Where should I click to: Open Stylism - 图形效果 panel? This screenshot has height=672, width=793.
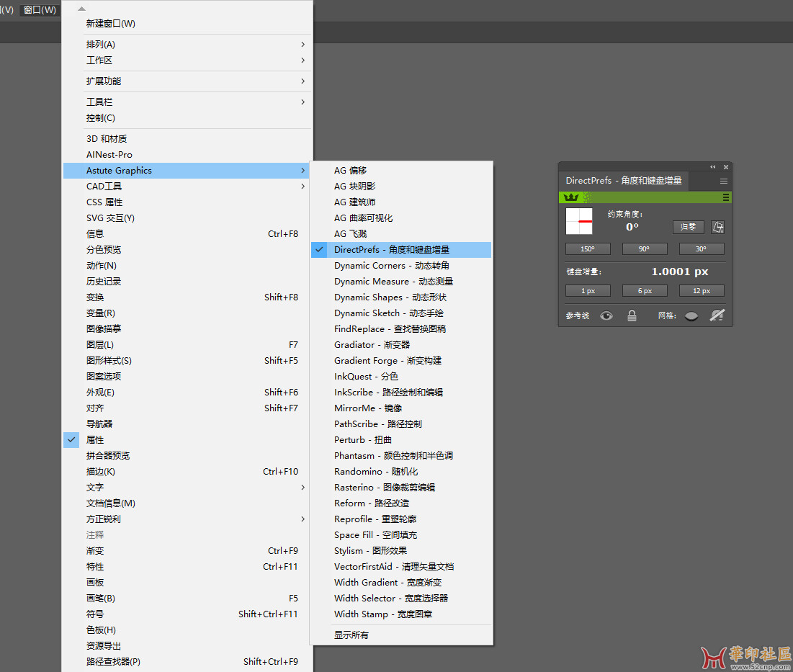[x=401, y=551]
